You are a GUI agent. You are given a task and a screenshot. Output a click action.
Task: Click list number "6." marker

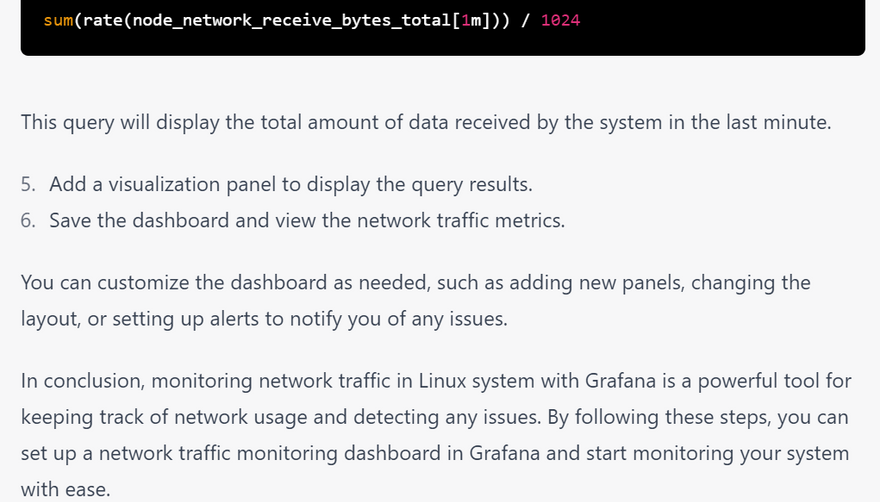tap(28, 220)
